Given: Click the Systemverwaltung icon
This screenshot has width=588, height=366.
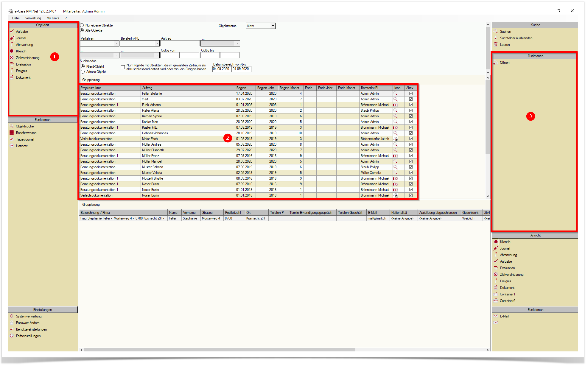Looking at the screenshot, I should [x=12, y=316].
